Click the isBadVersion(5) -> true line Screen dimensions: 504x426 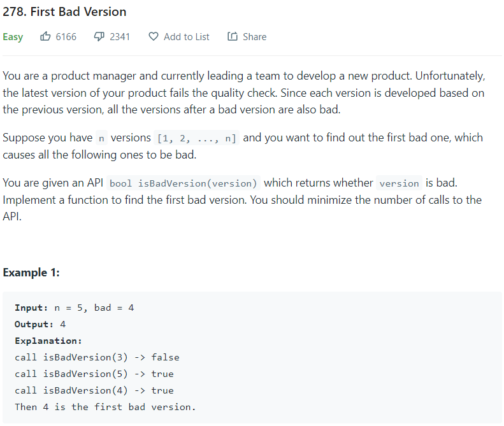94,374
